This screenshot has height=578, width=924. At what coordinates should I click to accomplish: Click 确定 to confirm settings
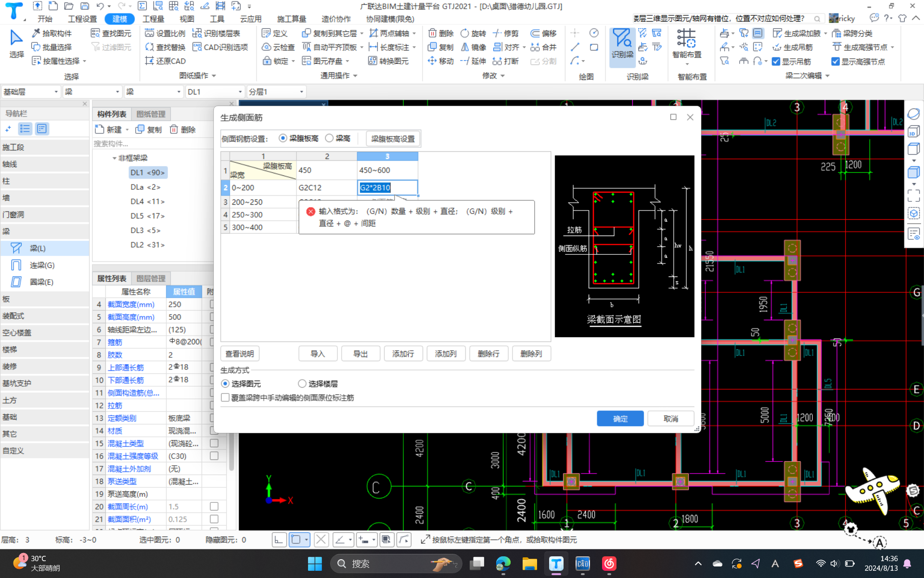pos(620,418)
